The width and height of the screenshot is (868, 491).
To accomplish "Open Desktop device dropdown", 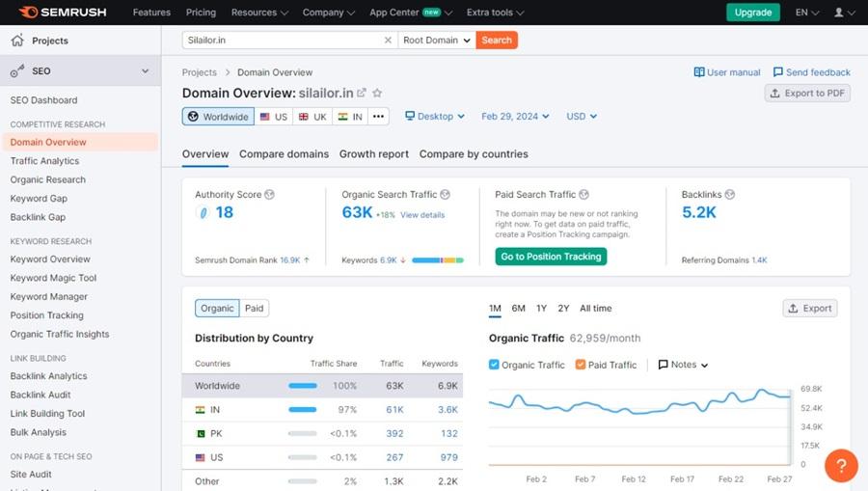I will coord(435,117).
